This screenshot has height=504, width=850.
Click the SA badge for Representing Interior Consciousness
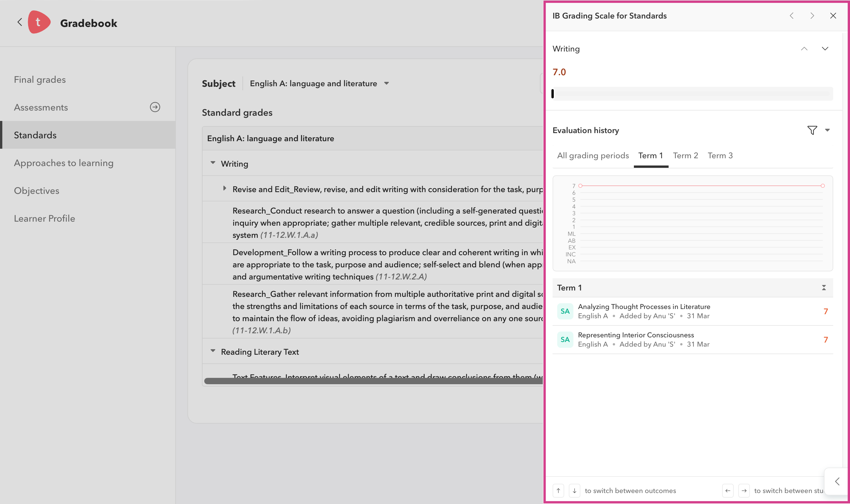(565, 340)
